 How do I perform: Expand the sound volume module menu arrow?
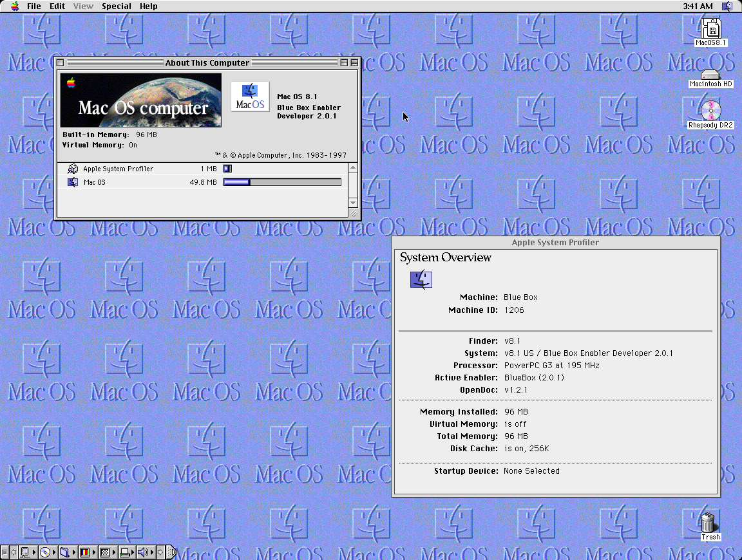[152, 552]
